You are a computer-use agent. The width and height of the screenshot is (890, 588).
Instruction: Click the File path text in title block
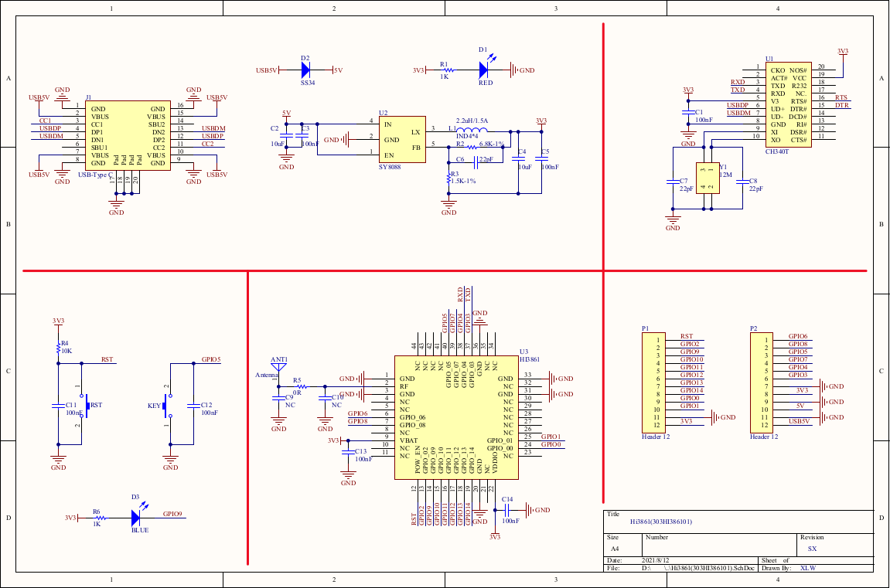(698, 568)
